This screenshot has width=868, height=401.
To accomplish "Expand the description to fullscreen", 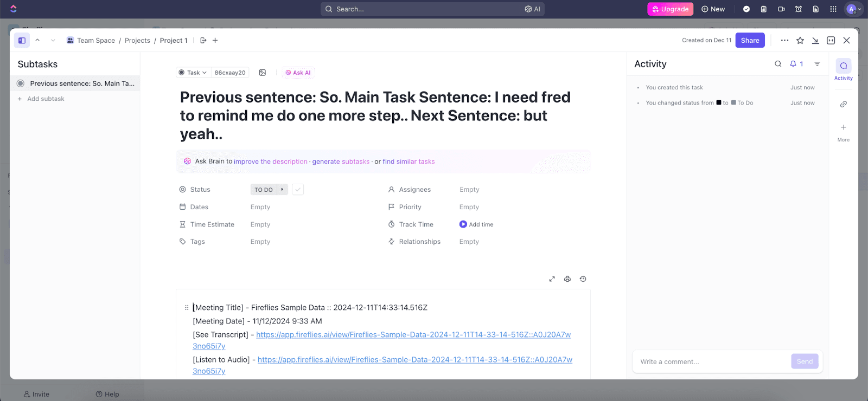I will tap(552, 279).
